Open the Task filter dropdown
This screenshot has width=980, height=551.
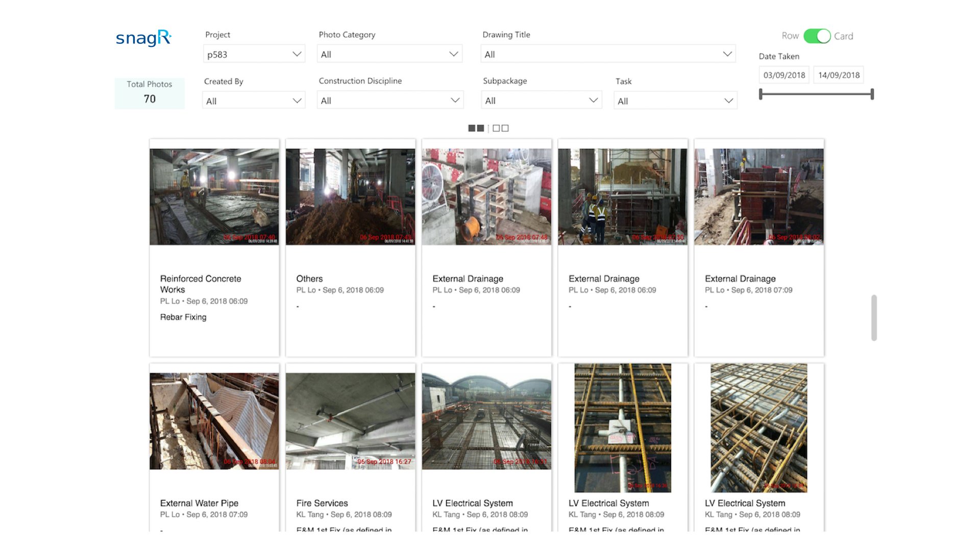(675, 101)
